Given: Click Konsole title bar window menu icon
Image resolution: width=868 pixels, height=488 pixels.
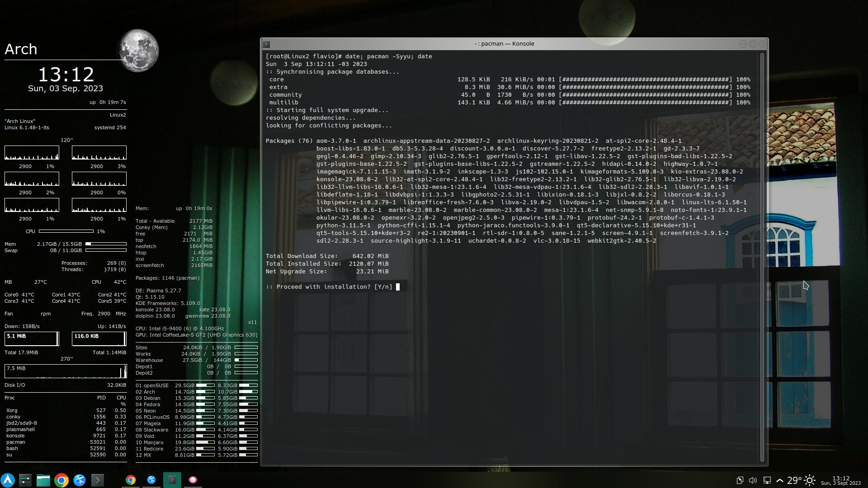Looking at the screenshot, I should [266, 44].
